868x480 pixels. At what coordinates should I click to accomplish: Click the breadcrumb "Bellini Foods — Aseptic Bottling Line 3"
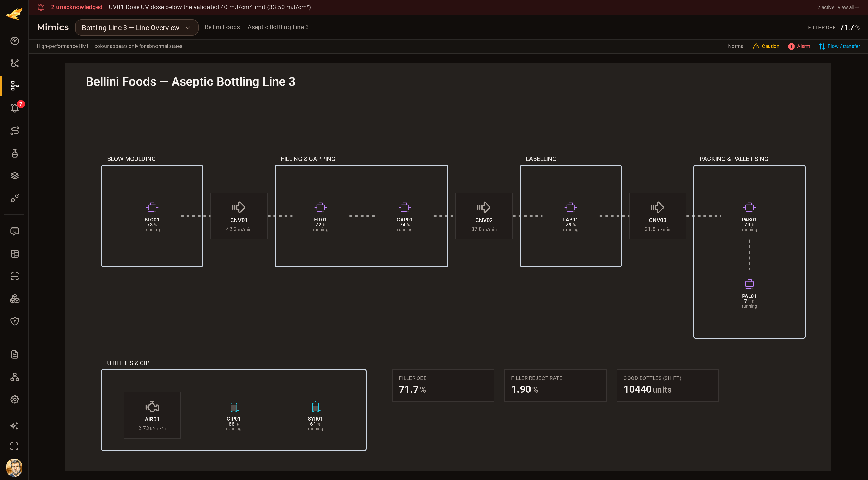[256, 27]
